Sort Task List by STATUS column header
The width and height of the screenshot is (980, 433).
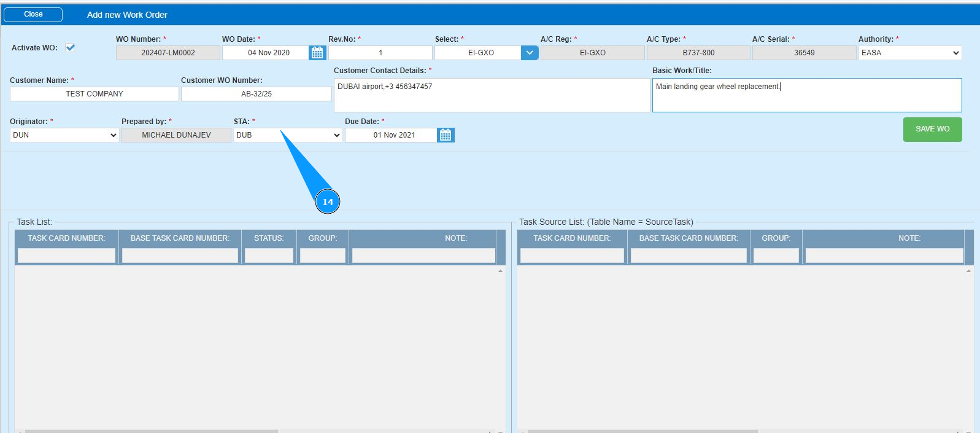click(269, 238)
